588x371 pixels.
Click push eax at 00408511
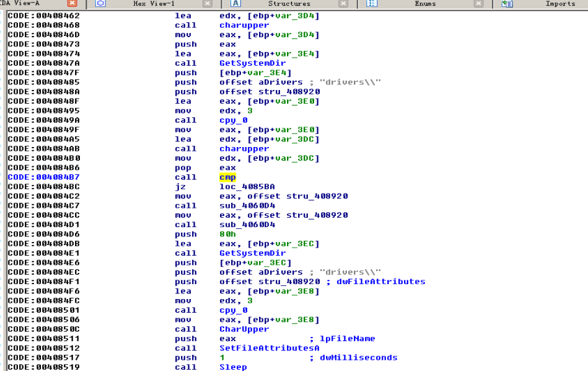pos(205,339)
